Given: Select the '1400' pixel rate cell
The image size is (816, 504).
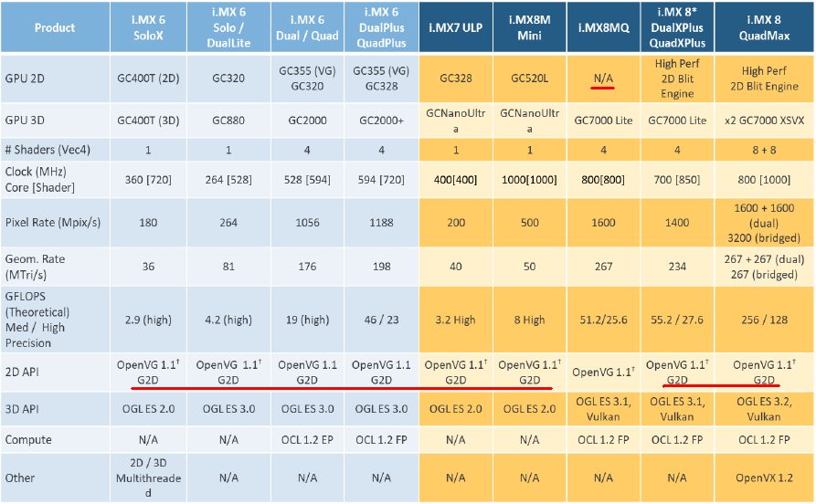Looking at the screenshot, I should (677, 223).
